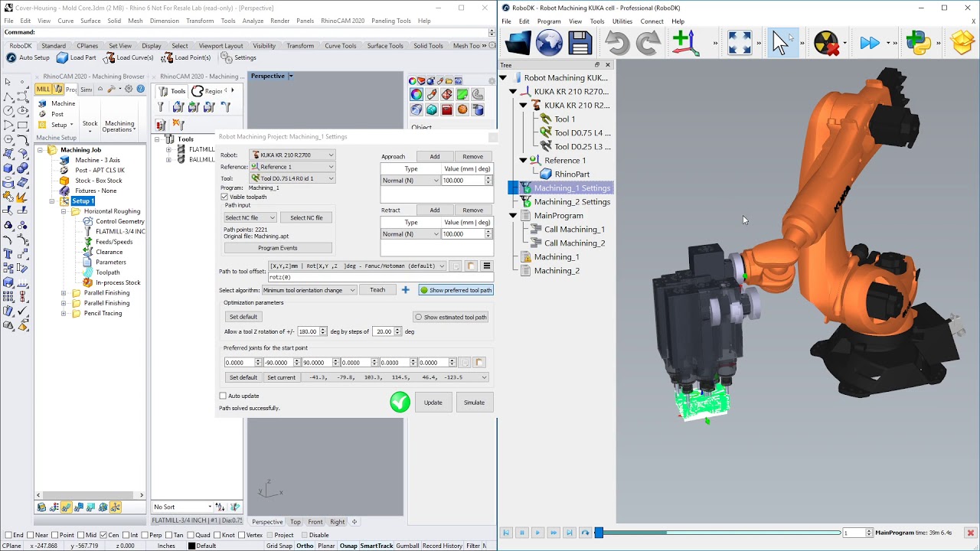
Task: Click the Update button
Action: pos(433,403)
